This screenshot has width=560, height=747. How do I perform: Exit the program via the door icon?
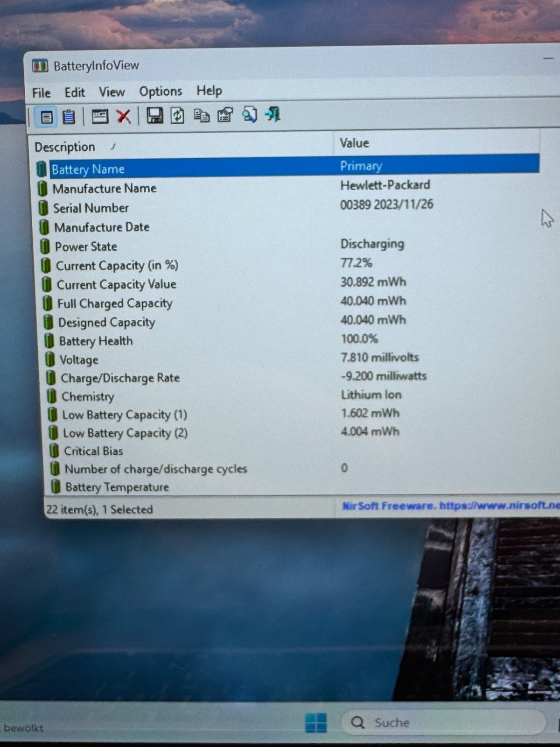[273, 114]
